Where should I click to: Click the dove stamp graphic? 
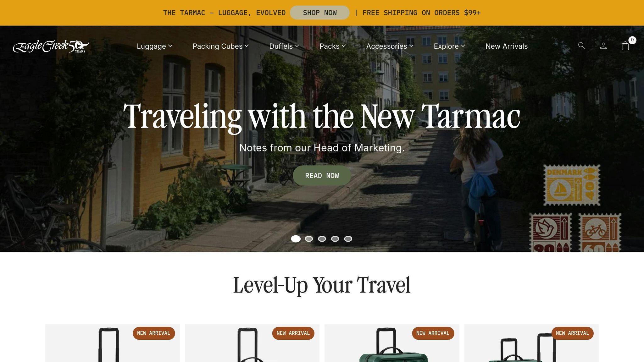[550, 232]
